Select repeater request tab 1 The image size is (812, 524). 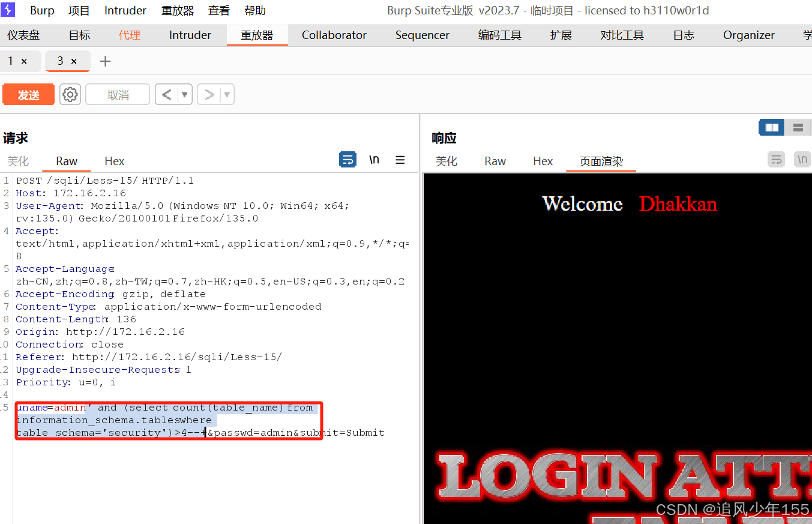coord(10,61)
